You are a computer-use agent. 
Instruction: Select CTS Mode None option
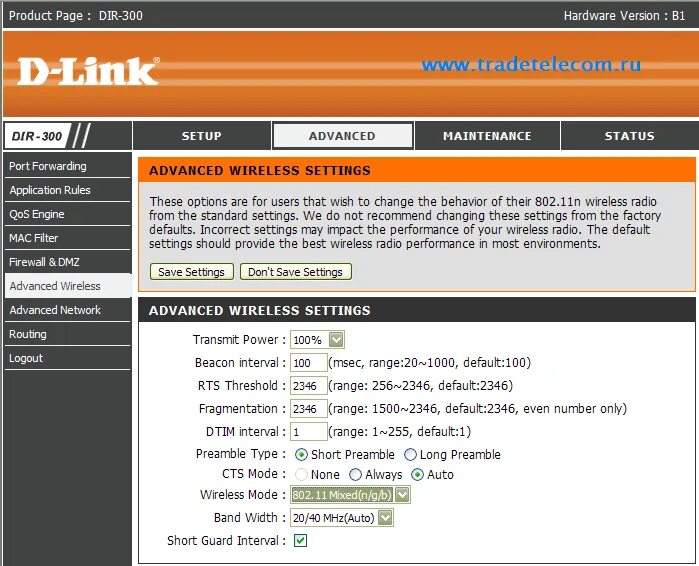coord(301,475)
